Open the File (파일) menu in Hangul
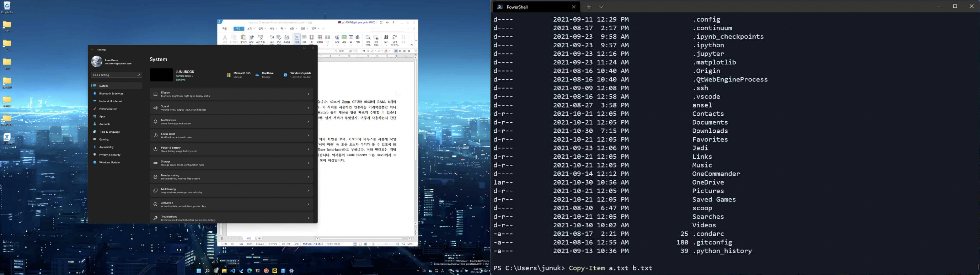The image size is (980, 275). click(224, 28)
